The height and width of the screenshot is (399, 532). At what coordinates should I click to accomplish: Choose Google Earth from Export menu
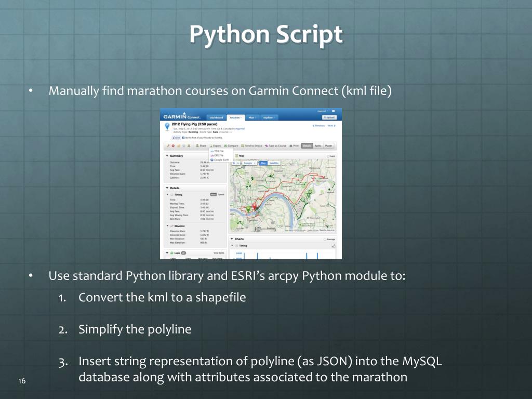[x=220, y=160]
